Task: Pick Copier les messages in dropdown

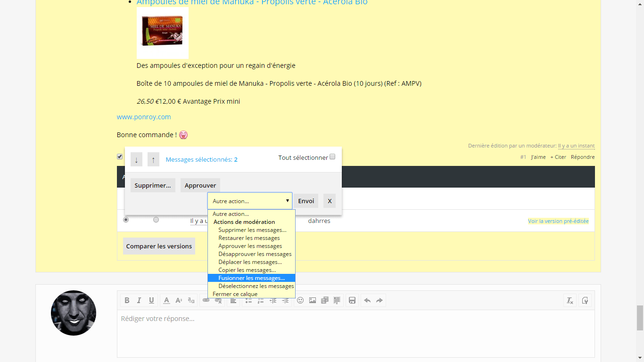Action: (x=247, y=270)
